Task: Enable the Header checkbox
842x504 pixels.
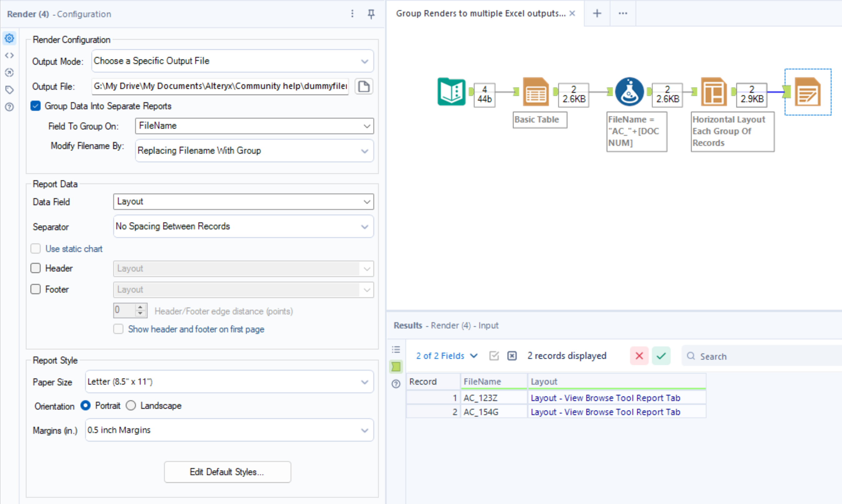Action: click(x=36, y=268)
